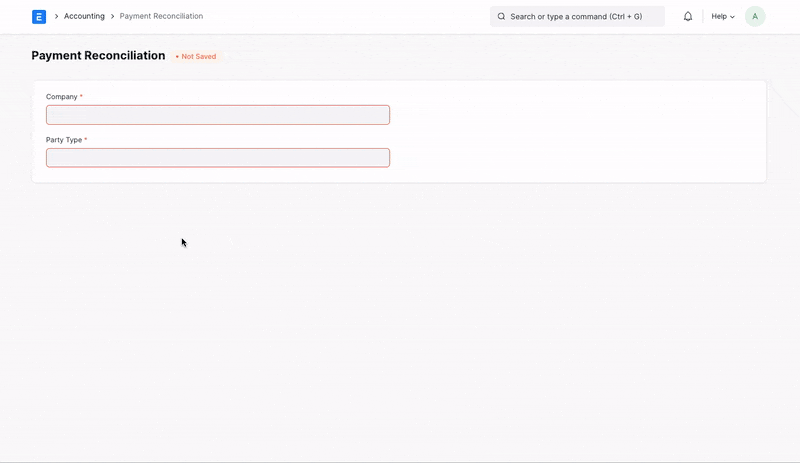Viewport: 800px width, 463px height.
Task: Open the Party Type field dropdown
Action: (218, 158)
